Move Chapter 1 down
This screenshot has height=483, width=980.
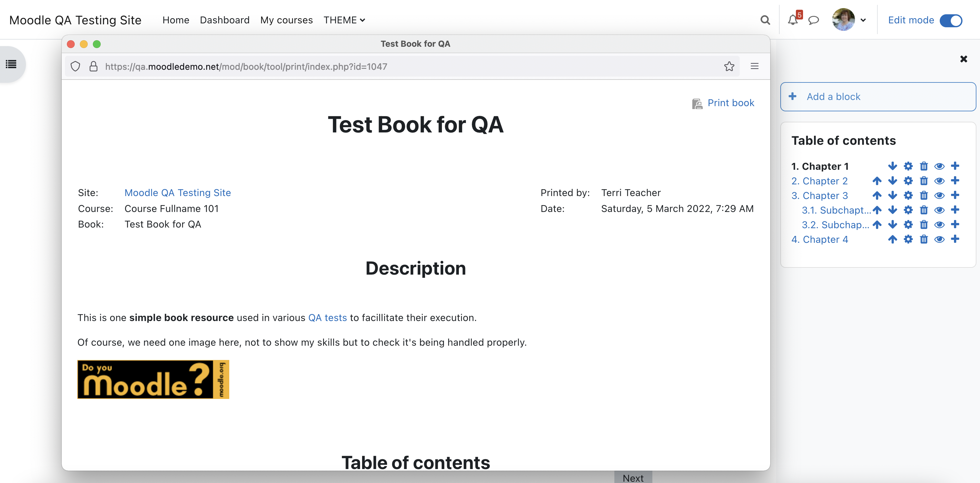pos(893,166)
